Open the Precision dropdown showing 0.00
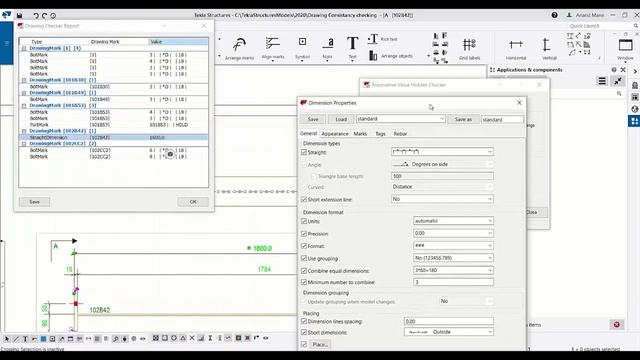The image size is (640, 360). [x=453, y=233]
